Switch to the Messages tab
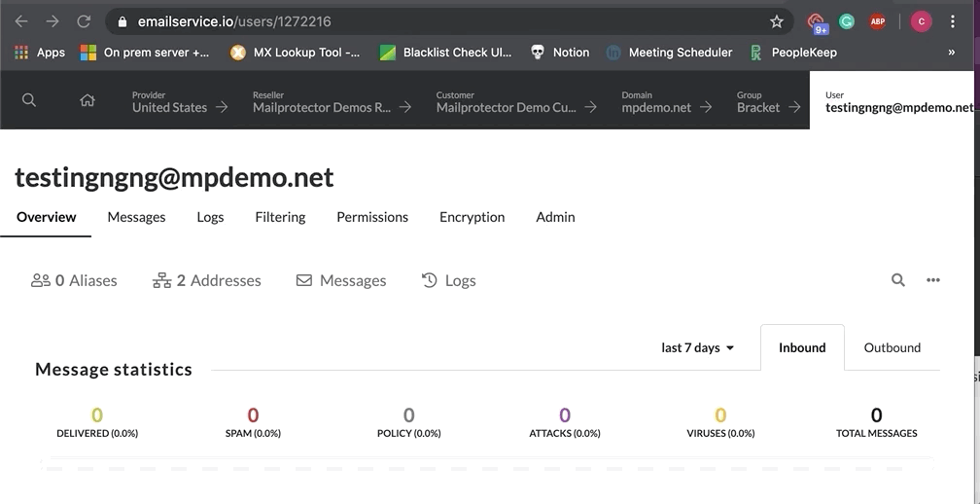 (x=136, y=217)
